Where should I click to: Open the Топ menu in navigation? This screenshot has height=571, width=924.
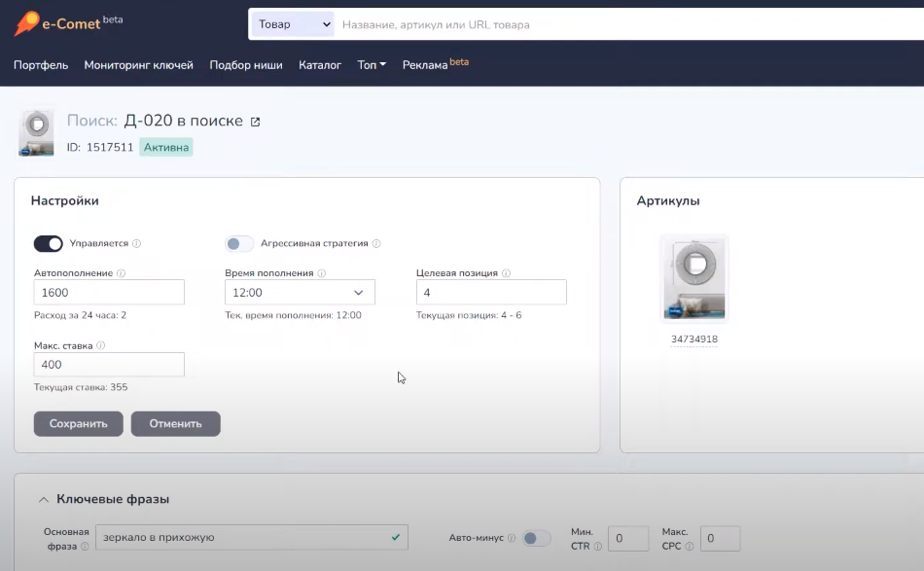point(372,65)
